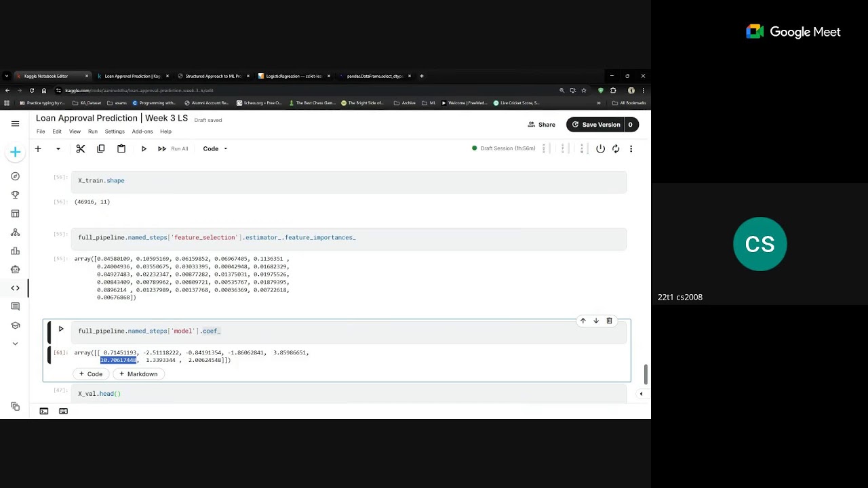Screen dimensions: 868x488
Task: Open the Edit menu
Action: click(x=57, y=131)
